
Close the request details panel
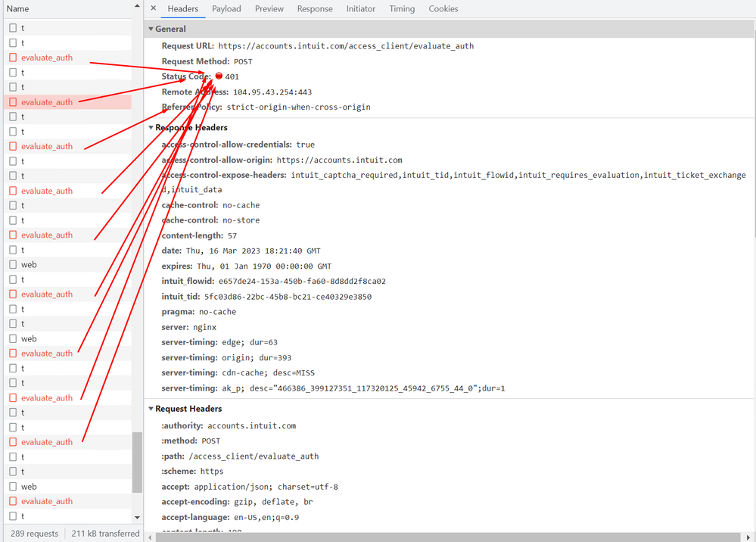coord(154,8)
